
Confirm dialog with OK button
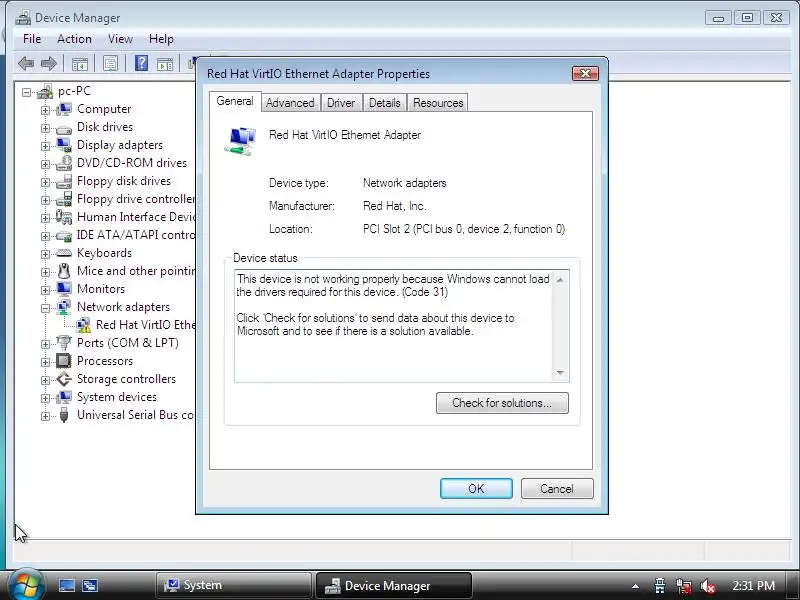pyautogui.click(x=476, y=489)
